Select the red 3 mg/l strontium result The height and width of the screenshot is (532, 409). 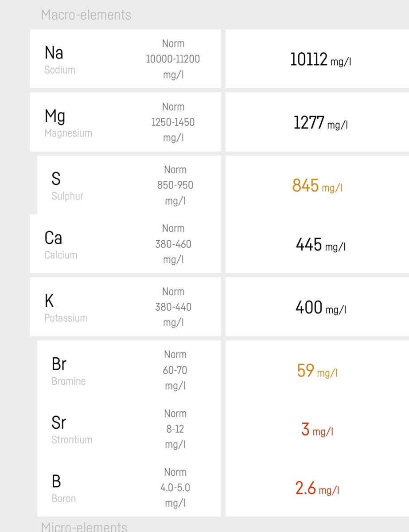click(317, 430)
